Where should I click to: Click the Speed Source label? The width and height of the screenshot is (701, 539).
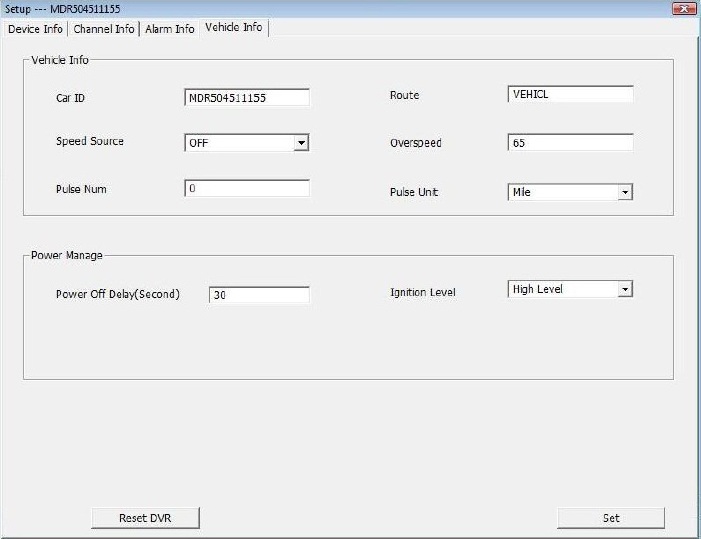click(90, 141)
